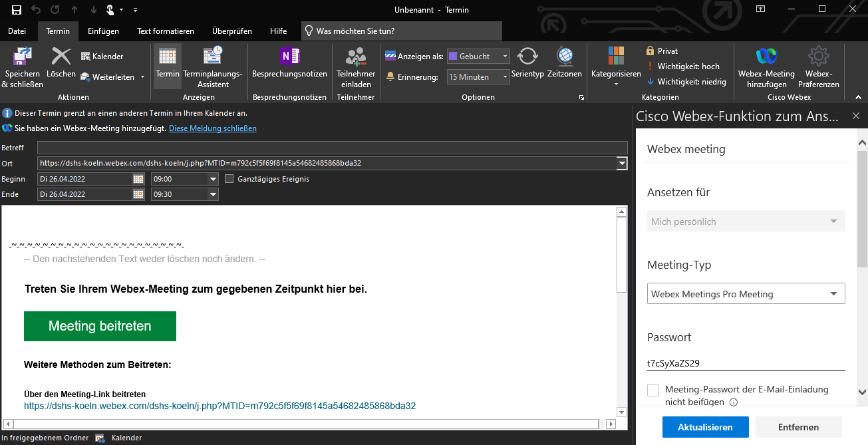
Task: Enable the Ganztägiges Ereignis checkbox
Action: pyautogui.click(x=229, y=179)
